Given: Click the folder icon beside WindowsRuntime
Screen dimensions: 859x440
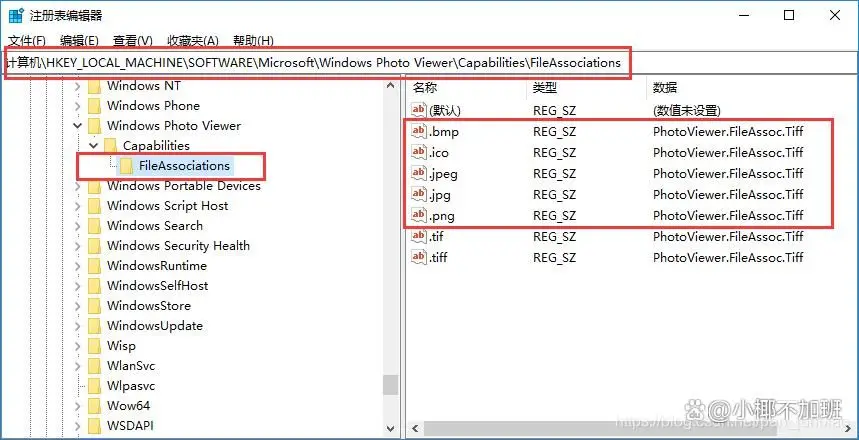Looking at the screenshot, I should pos(95,266).
